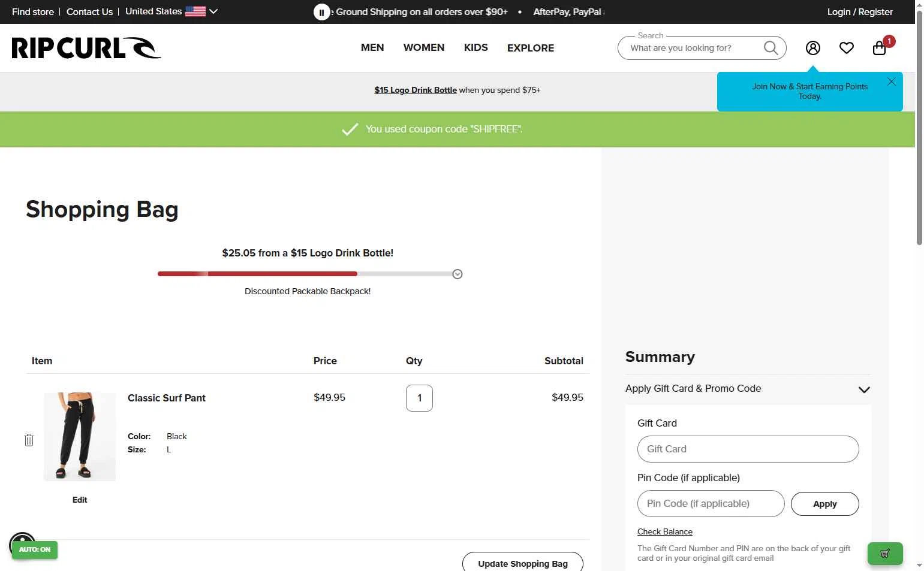Focus the Gift Card input field
This screenshot has height=571, width=924.
coord(748,449)
